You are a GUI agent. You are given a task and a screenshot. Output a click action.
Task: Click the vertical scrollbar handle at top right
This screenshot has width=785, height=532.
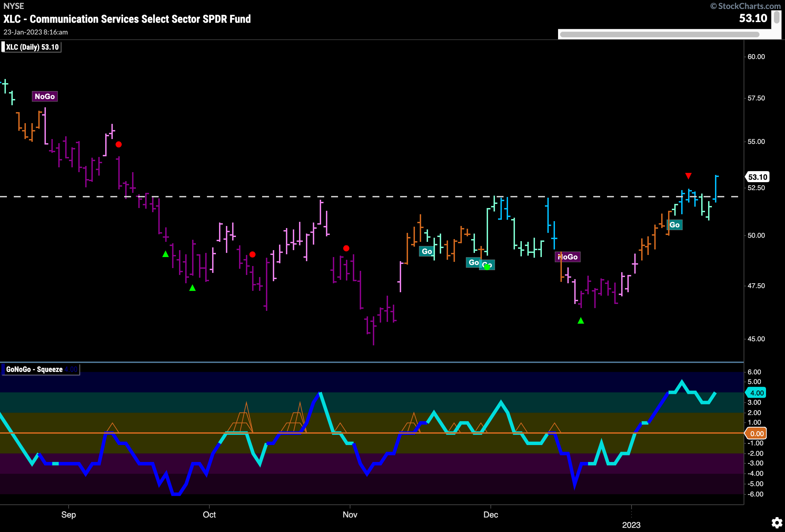[777, 17]
